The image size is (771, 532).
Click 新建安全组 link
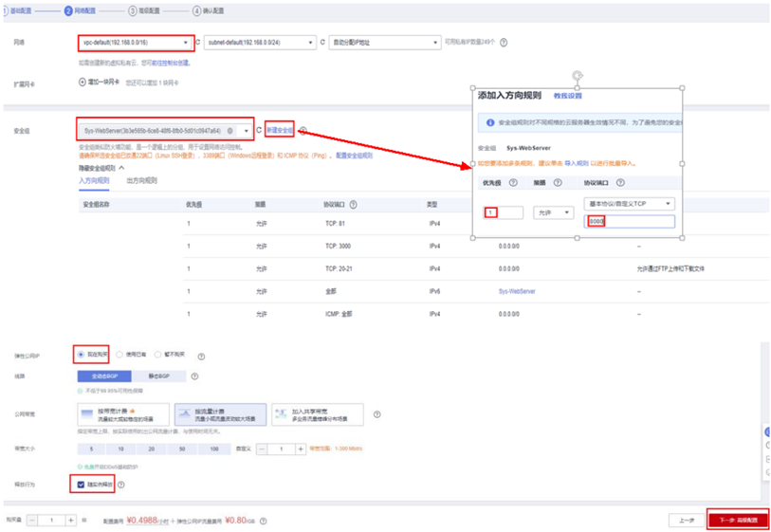tap(280, 130)
